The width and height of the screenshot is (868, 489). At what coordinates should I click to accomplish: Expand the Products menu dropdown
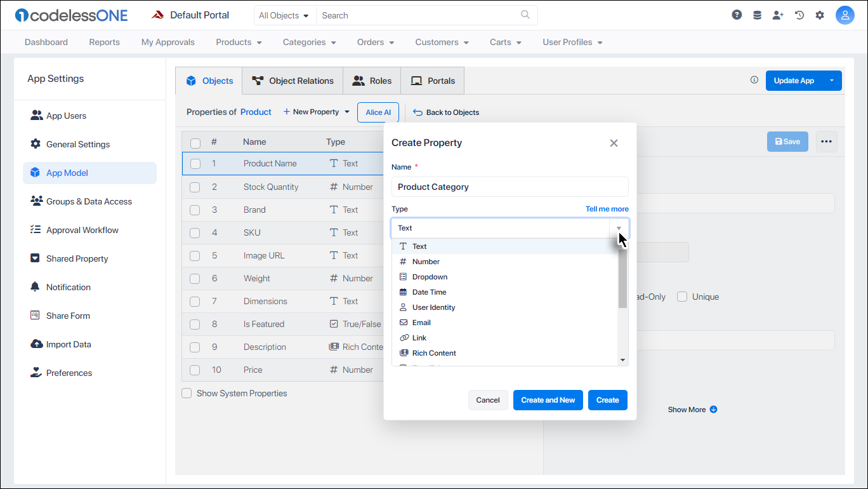pyautogui.click(x=239, y=42)
